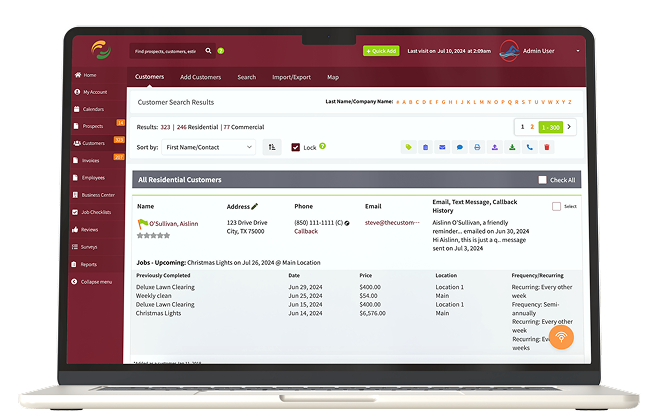Image resolution: width=658 pixels, height=414 pixels.
Task: Click the pencil icon beside Address
Action: (x=254, y=206)
